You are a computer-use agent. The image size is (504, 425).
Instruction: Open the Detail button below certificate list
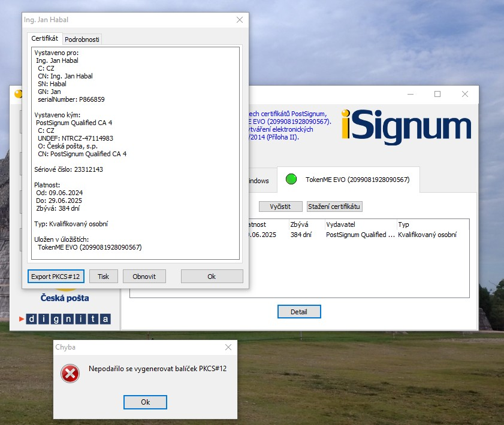tap(298, 312)
